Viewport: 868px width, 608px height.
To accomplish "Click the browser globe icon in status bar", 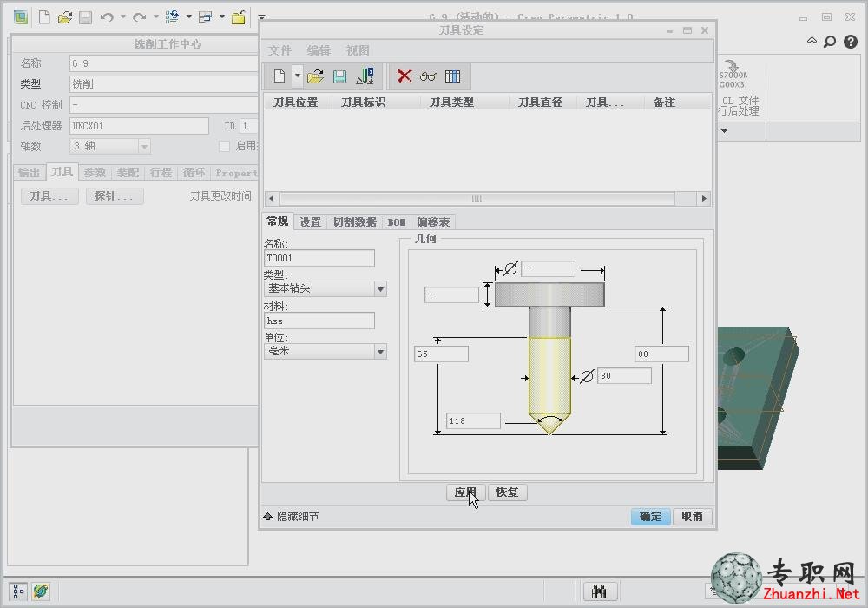I will (x=41, y=591).
